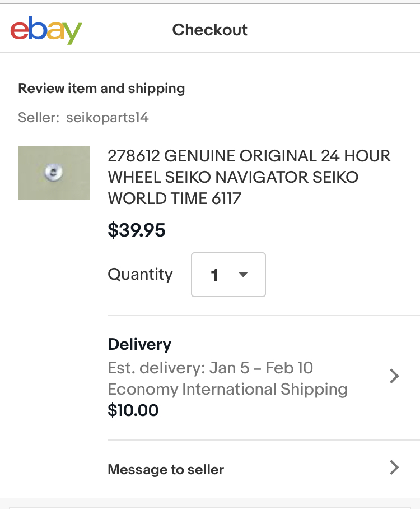The image size is (420, 509).
Task: Expand Message to seller with the chevron
Action: pos(394,468)
